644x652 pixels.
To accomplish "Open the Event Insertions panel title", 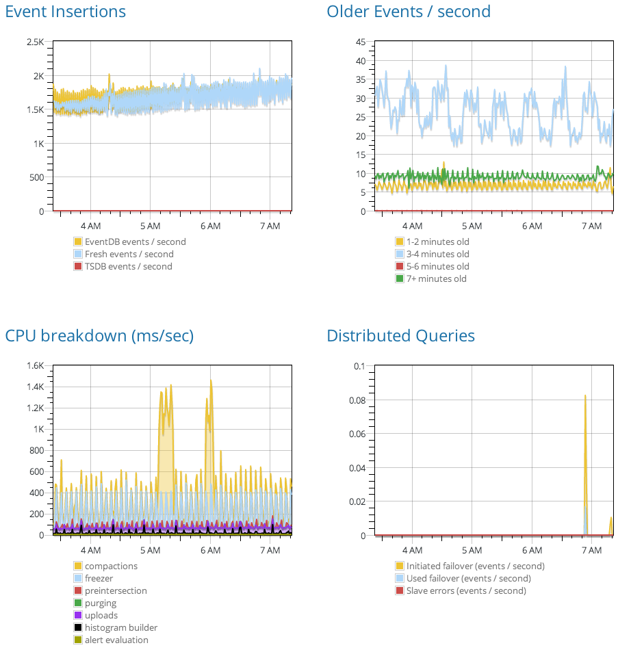I will 66,12.
